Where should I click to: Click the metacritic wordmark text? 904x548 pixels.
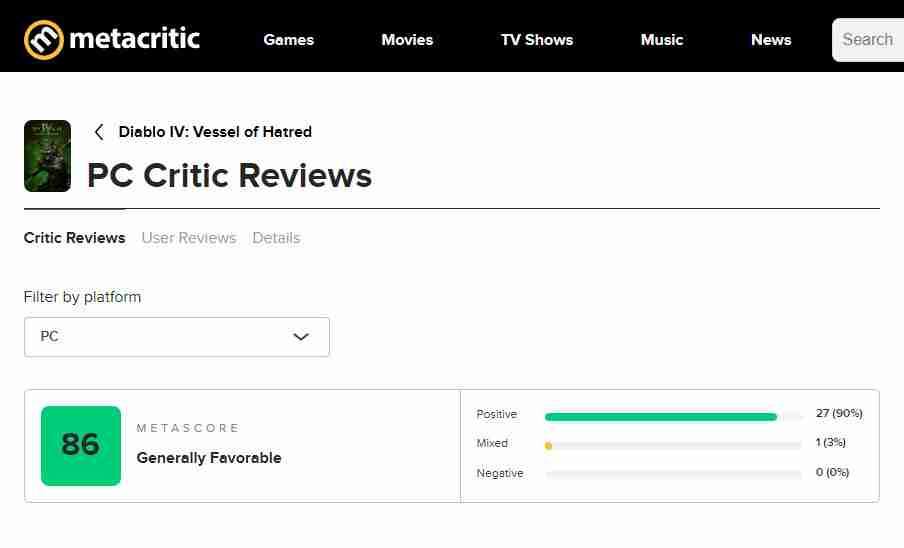coord(134,39)
